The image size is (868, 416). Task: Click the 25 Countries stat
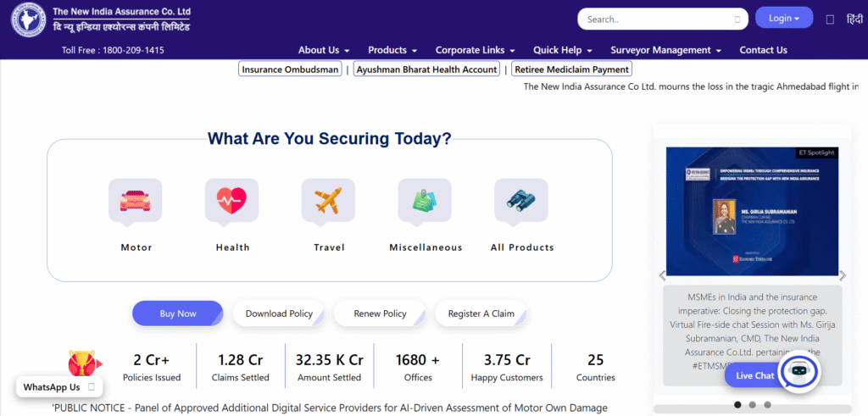click(x=596, y=368)
